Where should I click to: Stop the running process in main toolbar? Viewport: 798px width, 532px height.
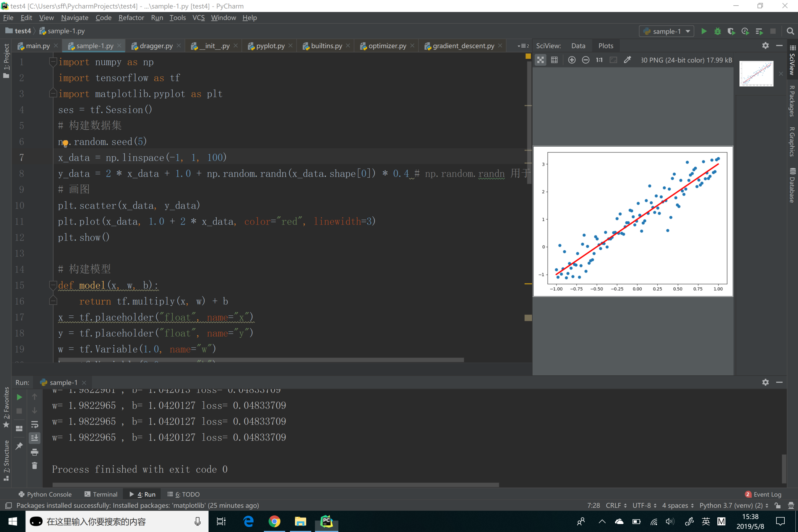coord(773,31)
